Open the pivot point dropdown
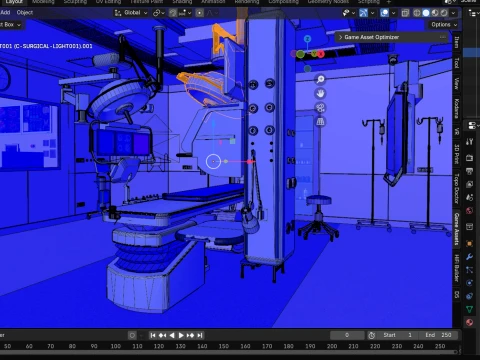Screen dimensions: 480x360 [159, 13]
